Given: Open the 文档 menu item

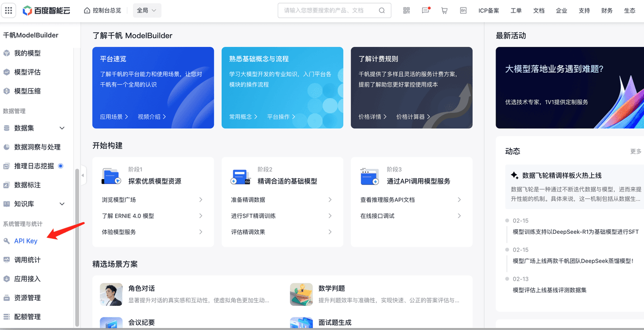Looking at the screenshot, I should pos(539,11).
